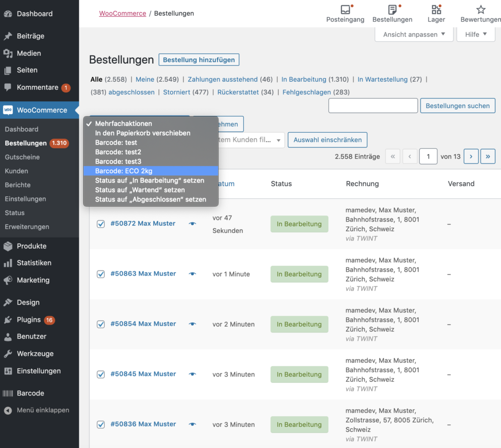The width and height of the screenshot is (501, 448).
Task: Click the Bestellung hinzufügen button
Action: [199, 60]
